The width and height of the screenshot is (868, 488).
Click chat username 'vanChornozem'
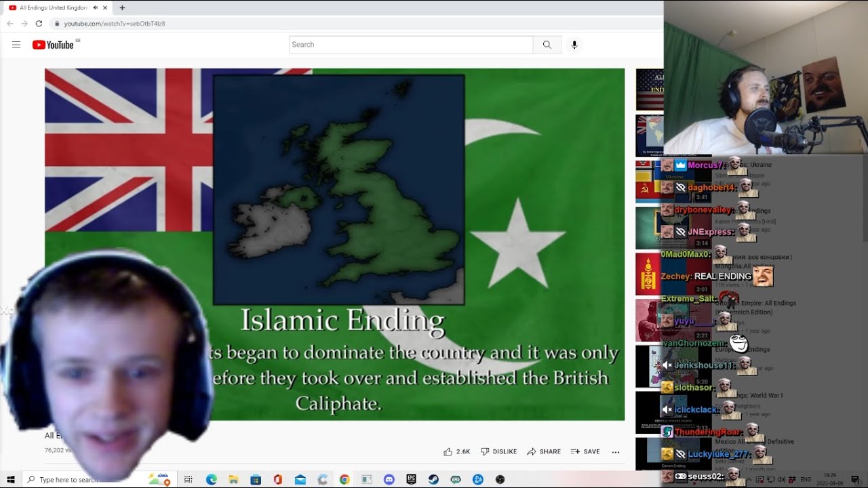(694, 343)
